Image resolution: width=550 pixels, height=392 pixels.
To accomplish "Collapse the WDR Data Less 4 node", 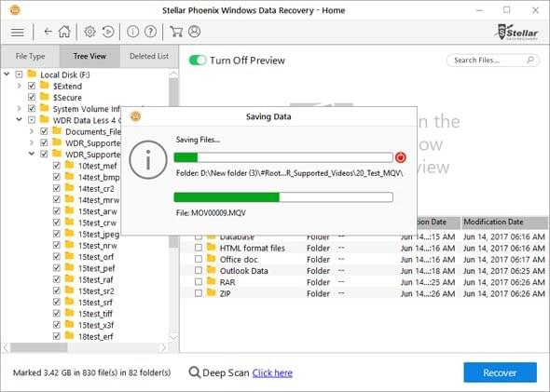I will point(20,120).
